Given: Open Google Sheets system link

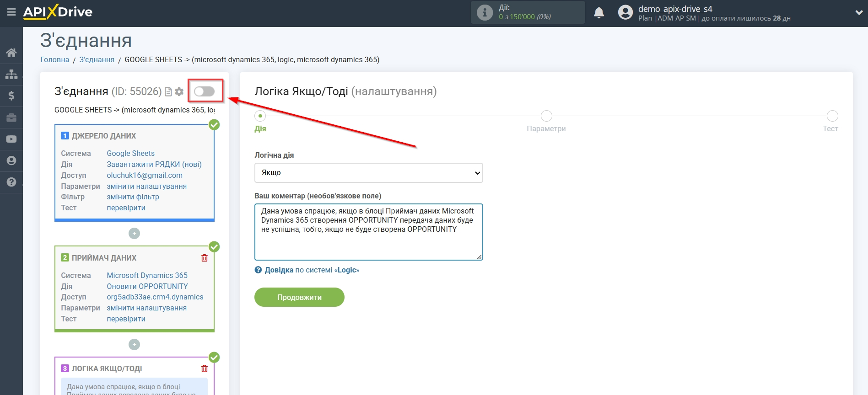Looking at the screenshot, I should [130, 154].
